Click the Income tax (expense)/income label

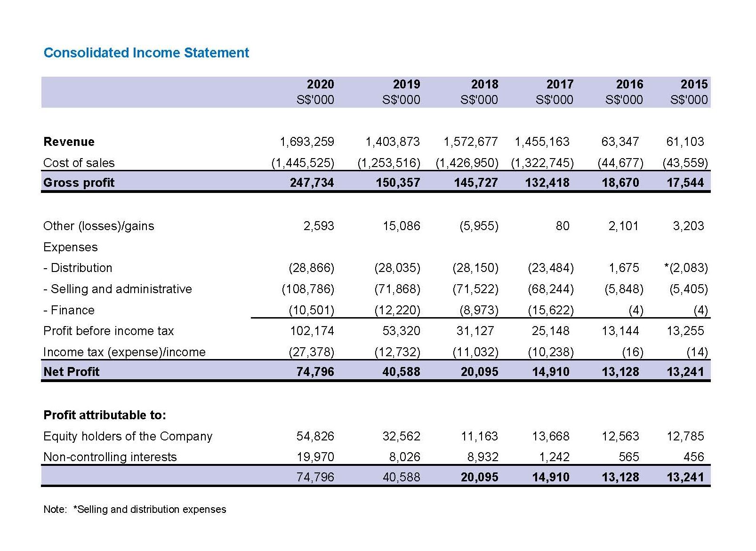[124, 352]
